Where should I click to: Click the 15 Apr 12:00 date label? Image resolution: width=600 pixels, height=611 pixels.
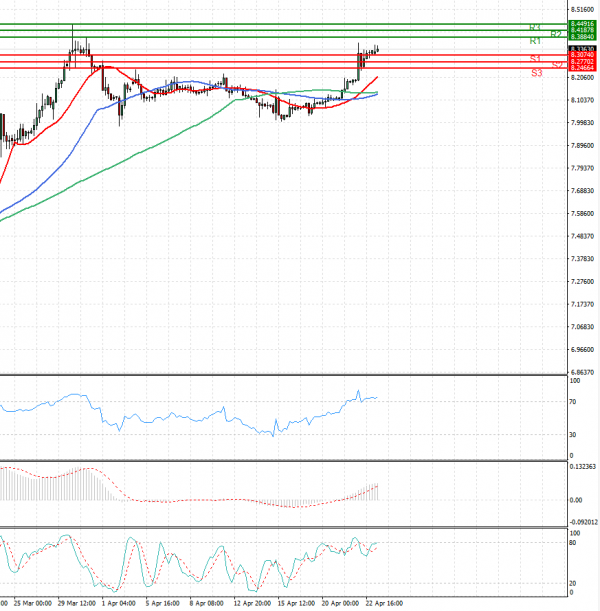296,603
